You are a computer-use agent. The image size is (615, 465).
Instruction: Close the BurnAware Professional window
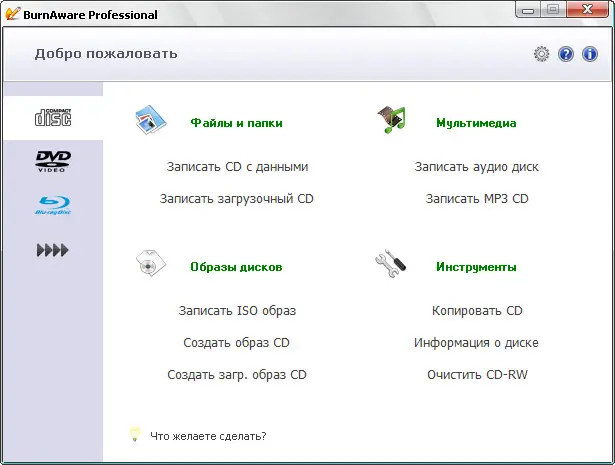click(587, 9)
